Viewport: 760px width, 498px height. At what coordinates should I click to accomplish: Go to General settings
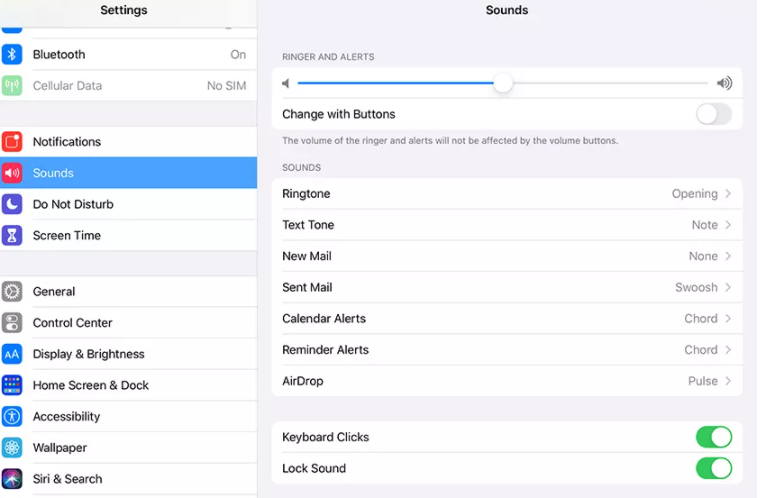[128, 291]
